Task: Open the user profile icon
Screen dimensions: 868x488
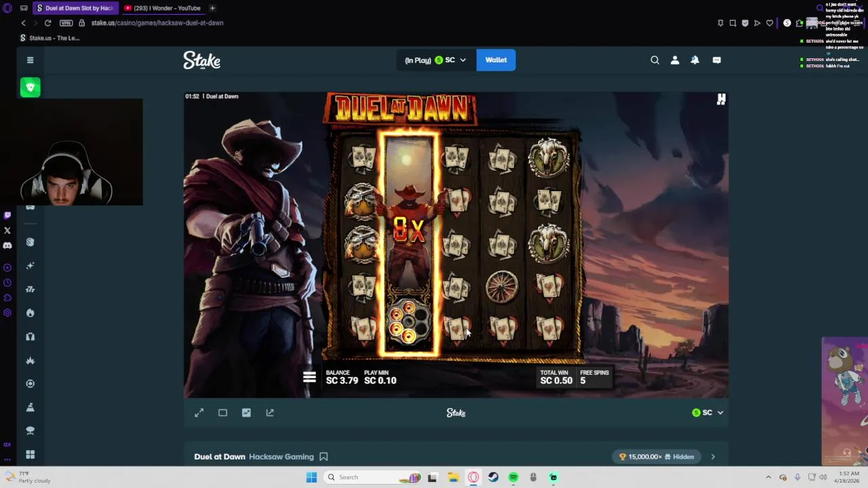Action: click(x=675, y=60)
